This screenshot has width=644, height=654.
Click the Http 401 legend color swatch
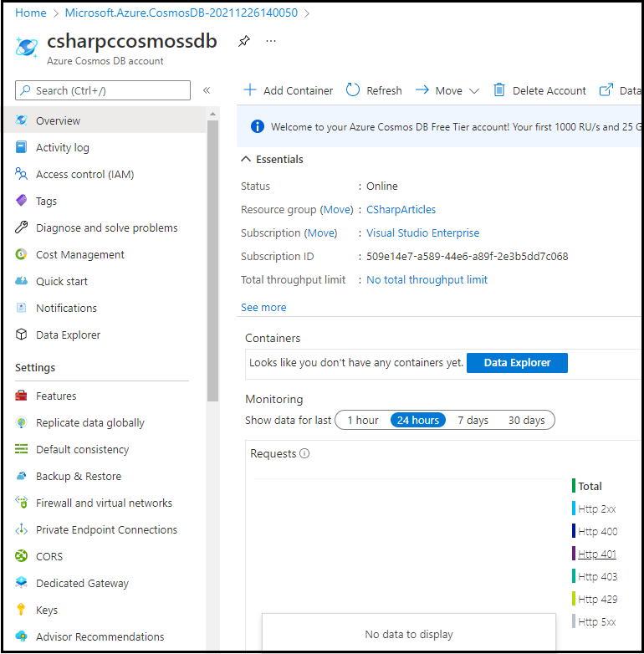pyautogui.click(x=574, y=554)
